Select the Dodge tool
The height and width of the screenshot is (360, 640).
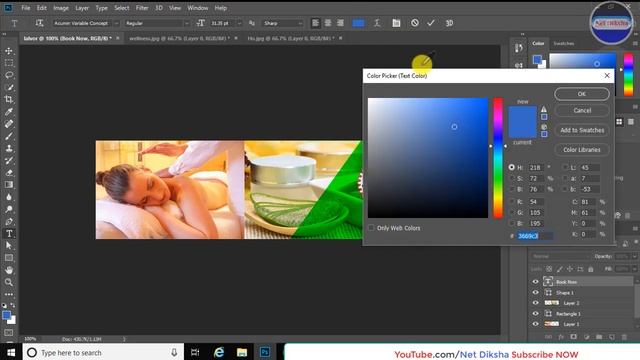tap(9, 209)
